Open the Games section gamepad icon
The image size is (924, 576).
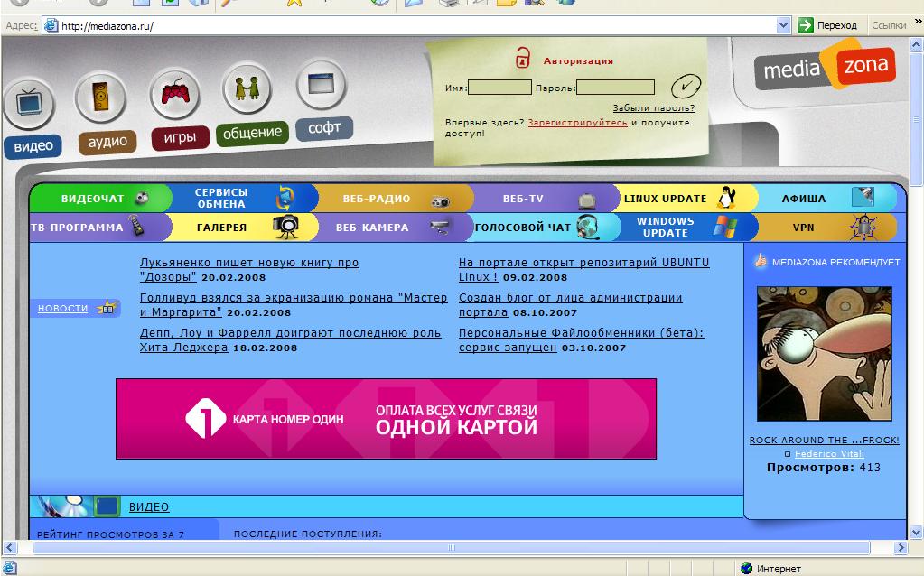(x=175, y=93)
